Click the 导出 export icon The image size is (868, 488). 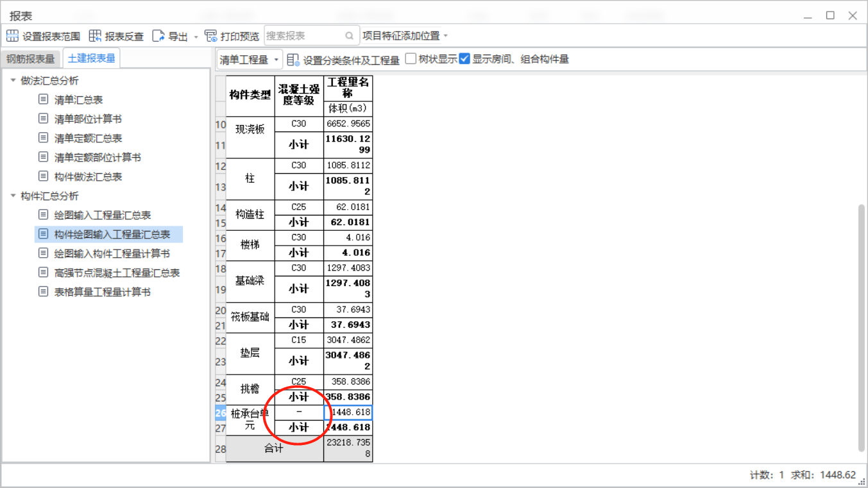[x=158, y=36]
